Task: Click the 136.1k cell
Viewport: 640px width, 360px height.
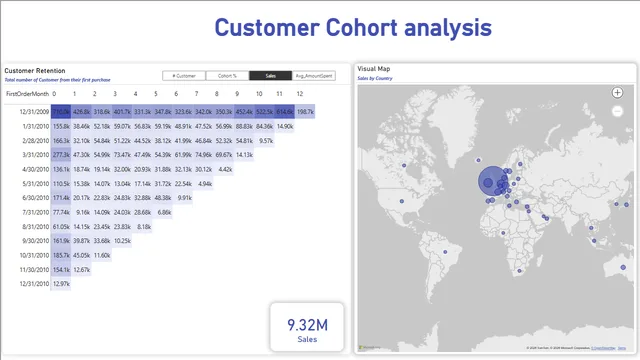Action: coord(61,169)
